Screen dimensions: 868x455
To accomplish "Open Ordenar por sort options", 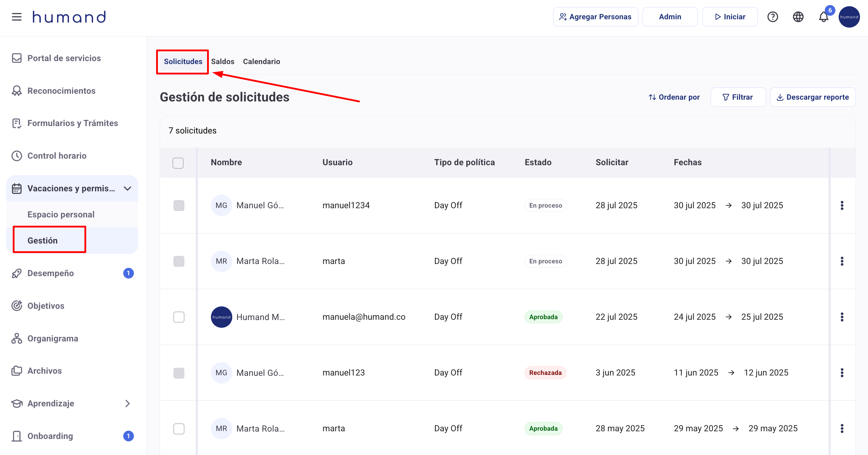I will pos(674,97).
